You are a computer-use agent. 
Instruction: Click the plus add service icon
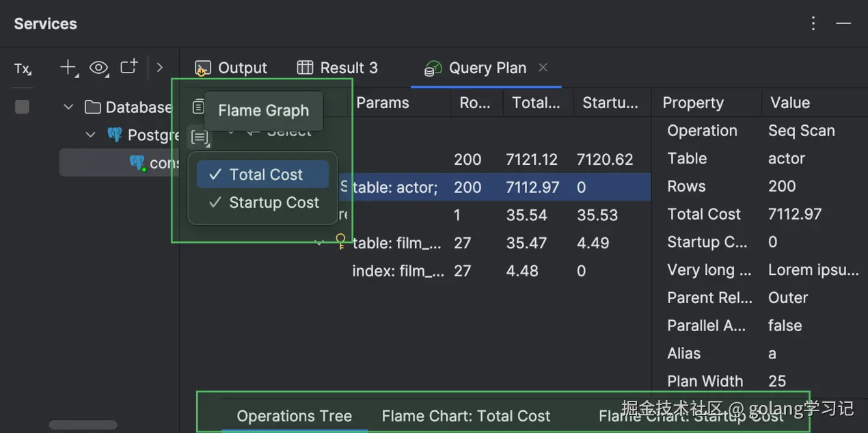coord(68,67)
